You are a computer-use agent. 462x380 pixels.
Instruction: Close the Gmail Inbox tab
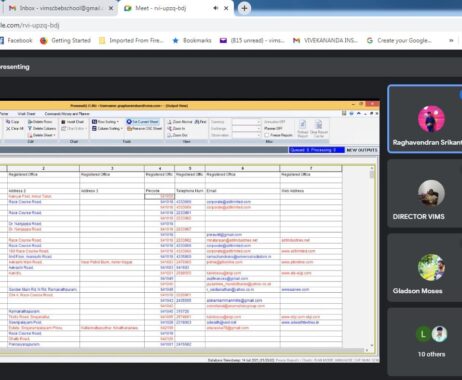pos(111,8)
